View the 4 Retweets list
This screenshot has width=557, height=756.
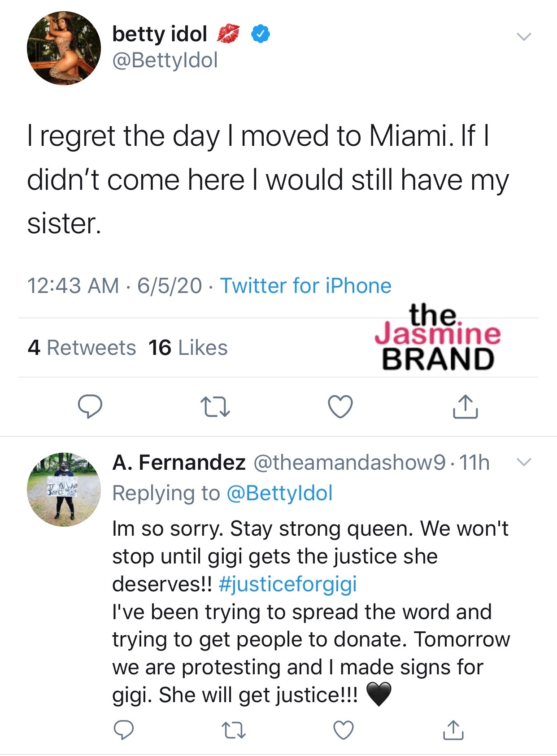click(82, 348)
